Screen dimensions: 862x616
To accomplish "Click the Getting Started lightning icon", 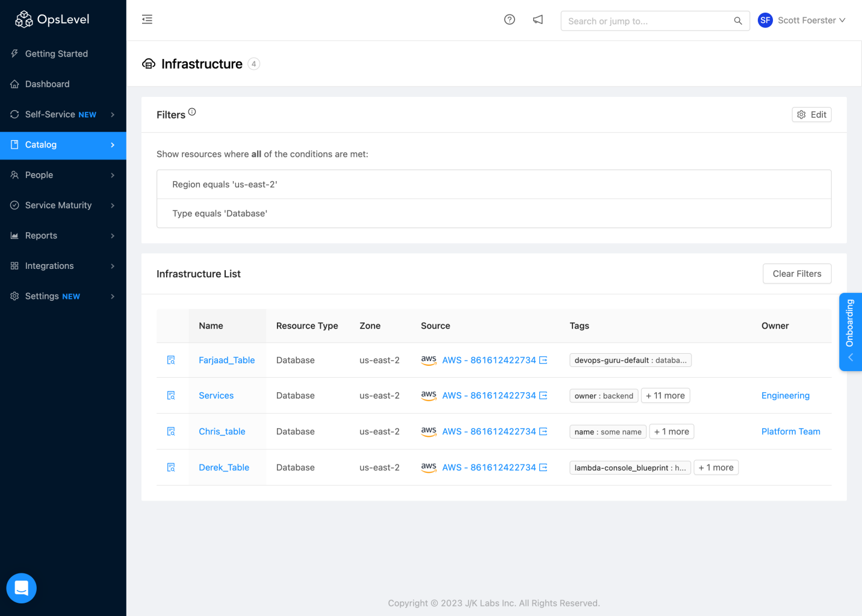I will [14, 54].
